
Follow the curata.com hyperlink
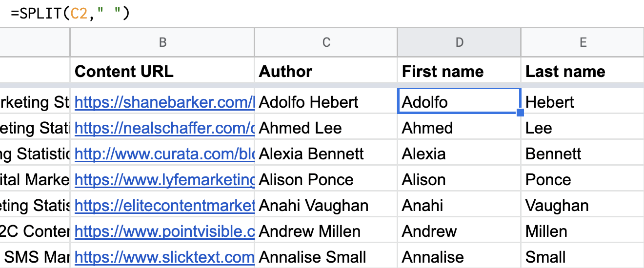[164, 154]
